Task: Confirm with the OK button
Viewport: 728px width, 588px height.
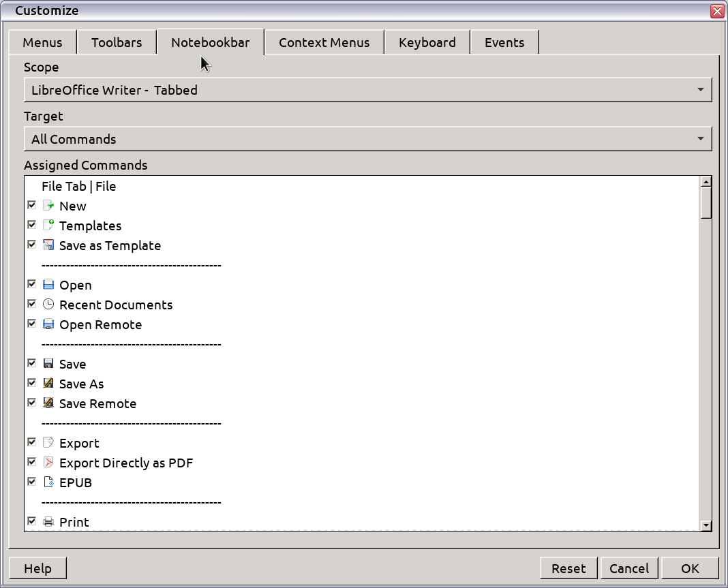Action: point(690,568)
